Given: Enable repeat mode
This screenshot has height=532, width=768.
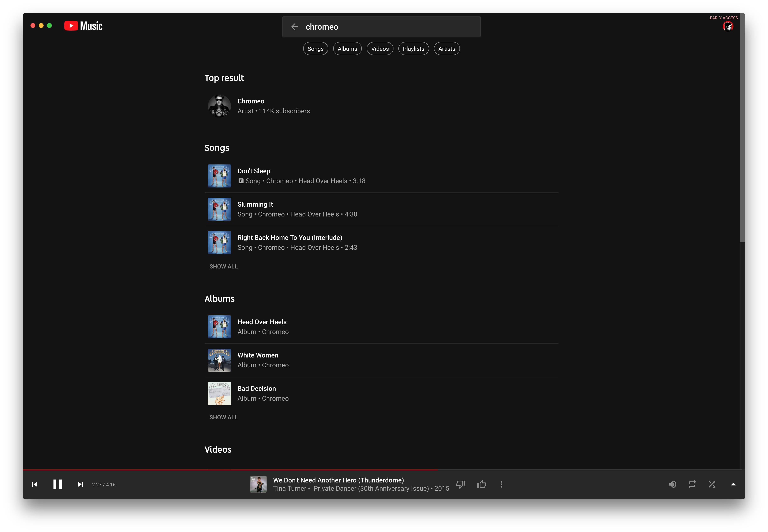Looking at the screenshot, I should pos(692,484).
